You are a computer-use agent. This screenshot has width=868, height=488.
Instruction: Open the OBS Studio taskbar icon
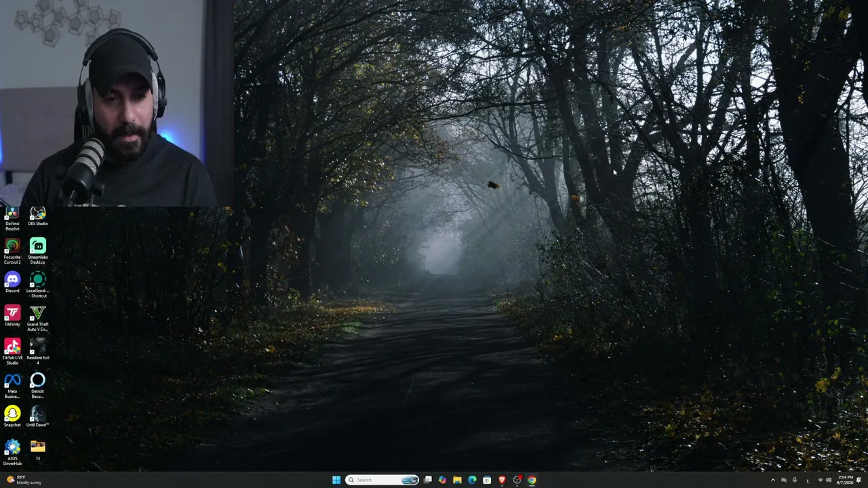(x=517, y=480)
